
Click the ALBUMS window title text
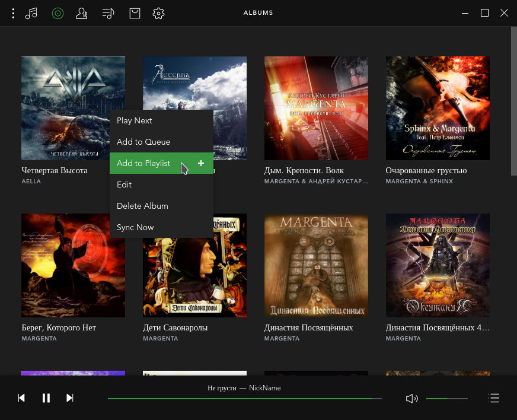click(258, 13)
